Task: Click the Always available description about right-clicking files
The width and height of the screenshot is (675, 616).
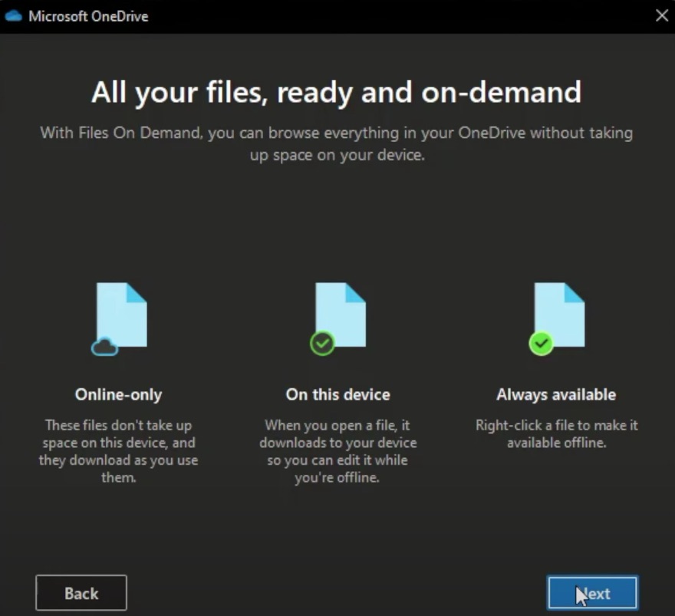Action: (x=556, y=434)
